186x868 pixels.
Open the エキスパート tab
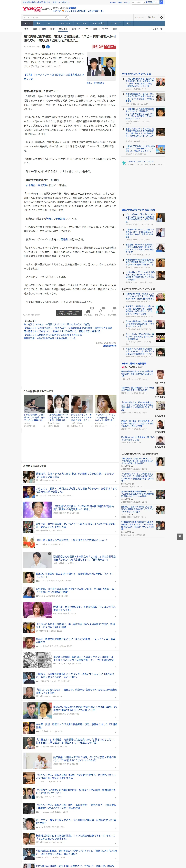point(64,24)
